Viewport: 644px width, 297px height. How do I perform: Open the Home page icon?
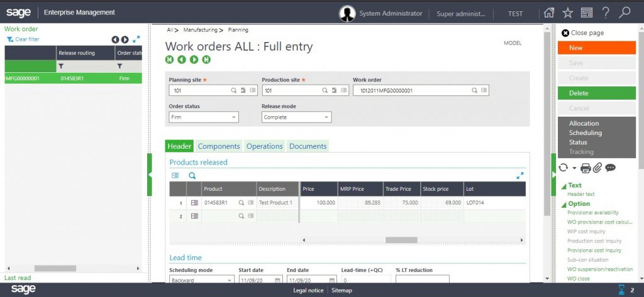click(x=548, y=13)
